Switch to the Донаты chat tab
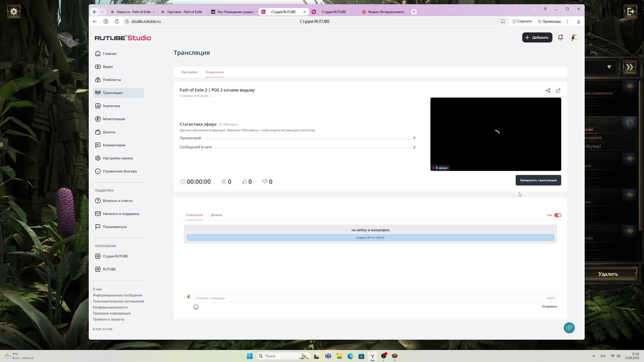The image size is (644, 362). point(216,215)
